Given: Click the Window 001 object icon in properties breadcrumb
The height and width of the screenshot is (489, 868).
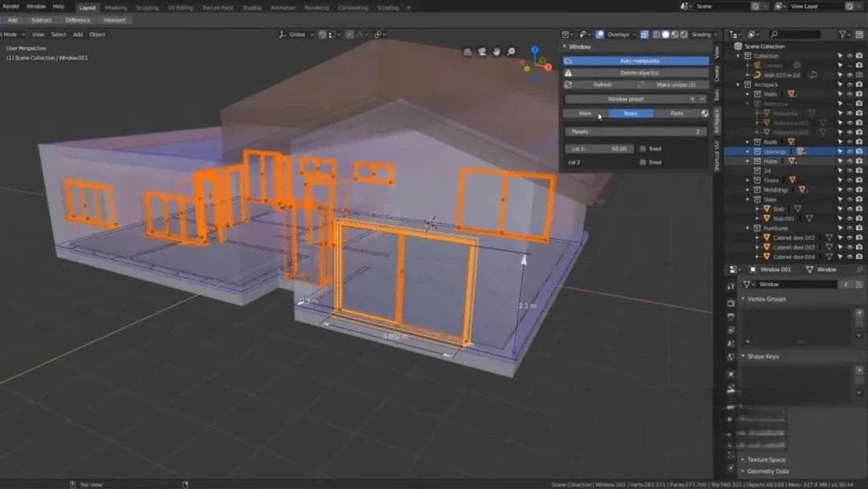Looking at the screenshot, I should (x=753, y=269).
